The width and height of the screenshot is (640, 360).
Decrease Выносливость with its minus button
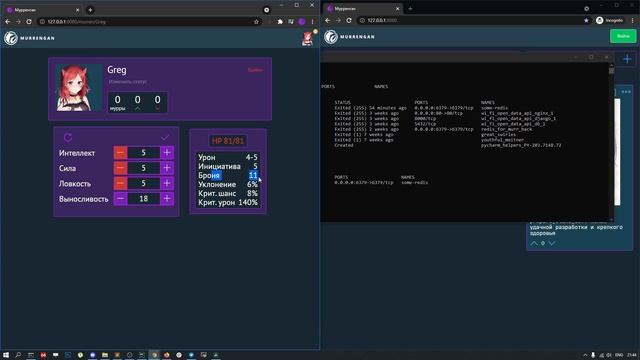pyautogui.click(x=120, y=199)
